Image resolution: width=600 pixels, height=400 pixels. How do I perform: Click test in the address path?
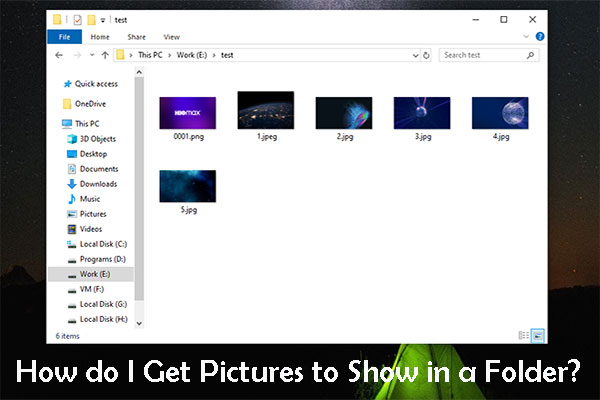(x=227, y=55)
